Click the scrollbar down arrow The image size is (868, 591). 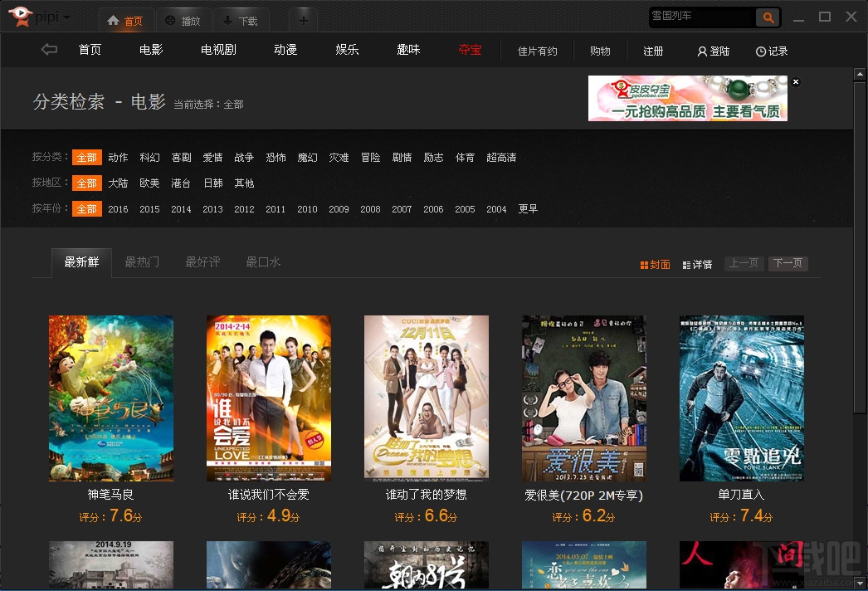(860, 583)
